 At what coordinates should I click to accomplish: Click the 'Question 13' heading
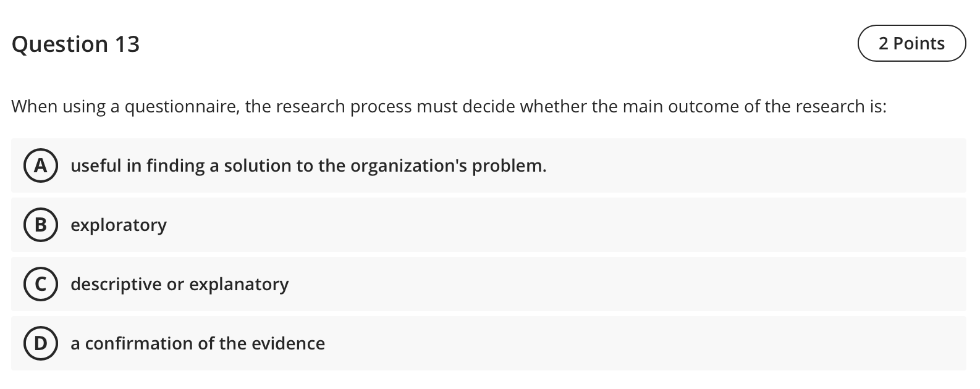click(75, 43)
